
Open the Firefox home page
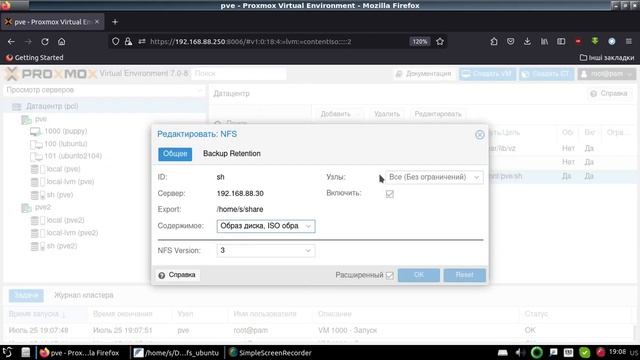tap(61, 41)
